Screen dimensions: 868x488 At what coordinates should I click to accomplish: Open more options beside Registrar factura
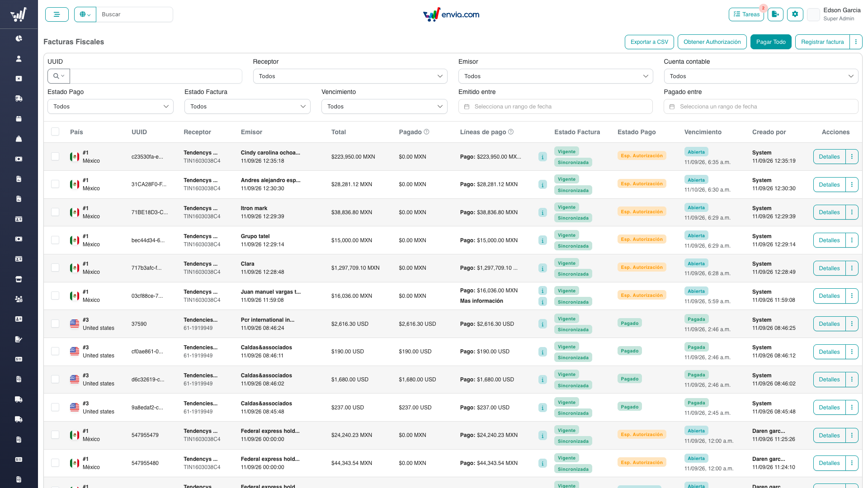click(x=856, y=42)
